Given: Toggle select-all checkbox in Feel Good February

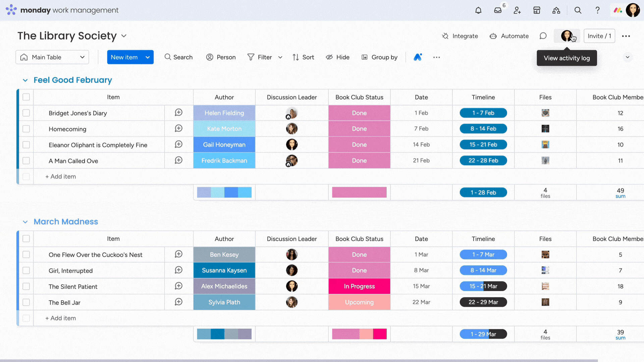Looking at the screenshot, I should [26, 97].
